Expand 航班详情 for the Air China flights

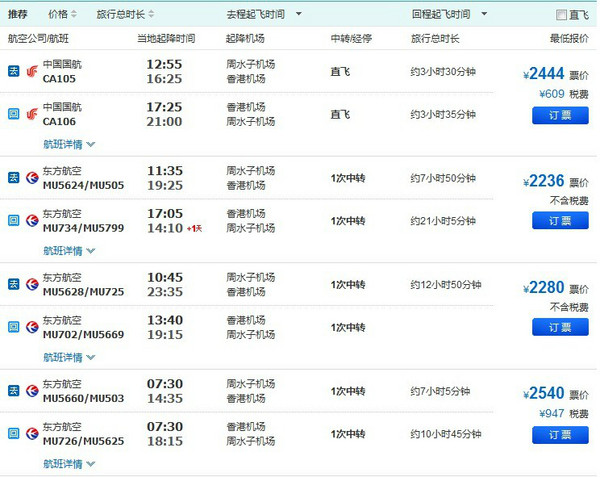click(x=69, y=144)
